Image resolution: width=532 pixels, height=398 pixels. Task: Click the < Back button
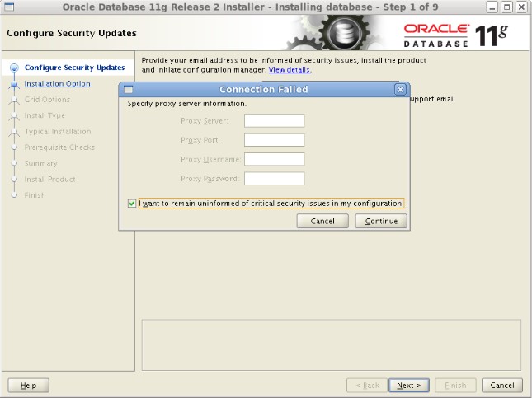pyautogui.click(x=367, y=386)
